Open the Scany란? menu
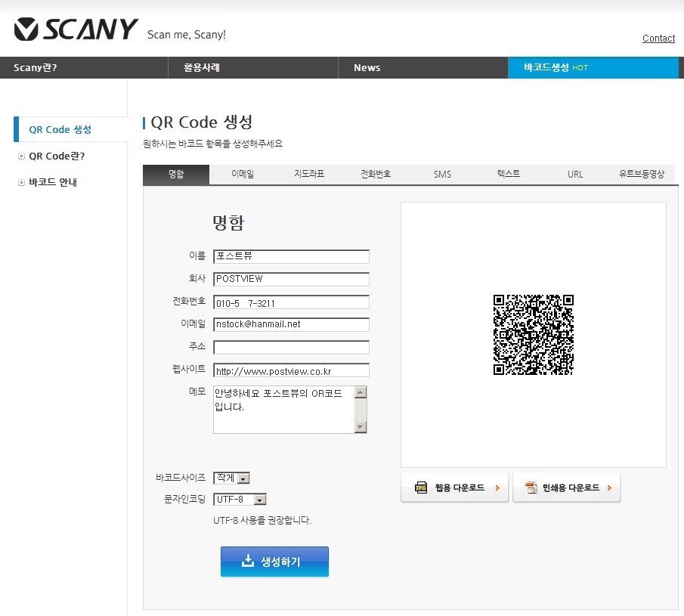 coord(84,67)
